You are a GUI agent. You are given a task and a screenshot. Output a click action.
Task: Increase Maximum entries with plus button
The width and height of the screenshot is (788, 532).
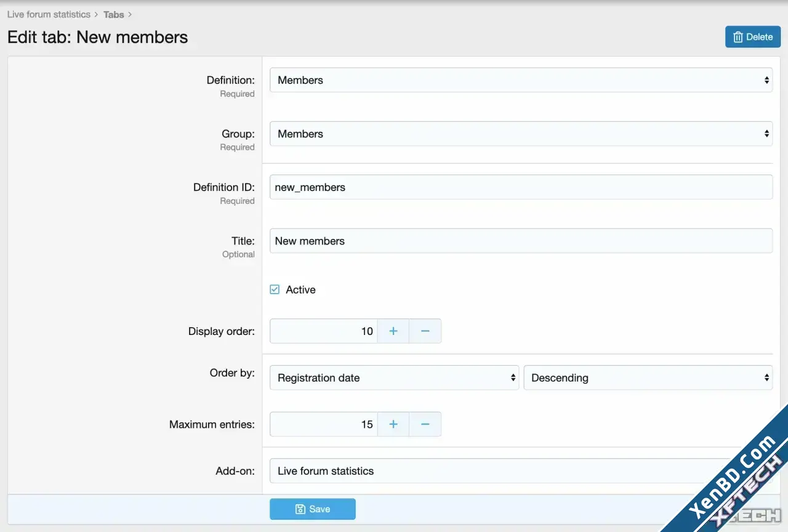pyautogui.click(x=393, y=424)
